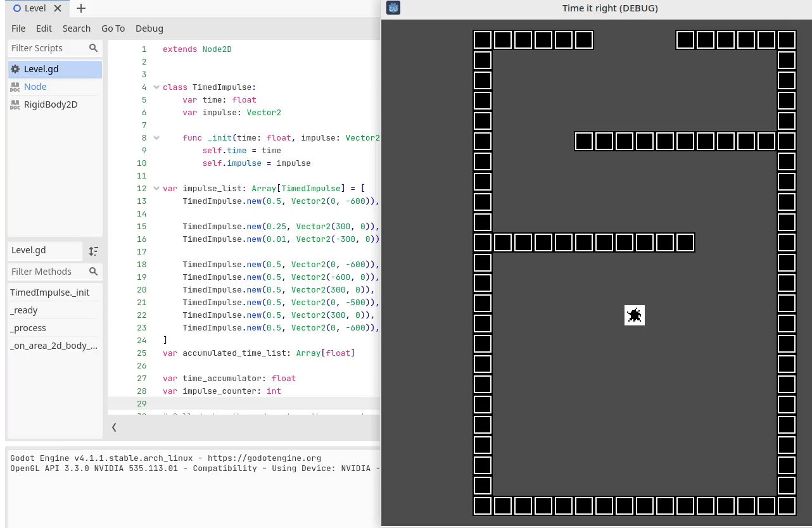Click the DOC icon beside Node
The image size is (812, 528).
click(15, 87)
